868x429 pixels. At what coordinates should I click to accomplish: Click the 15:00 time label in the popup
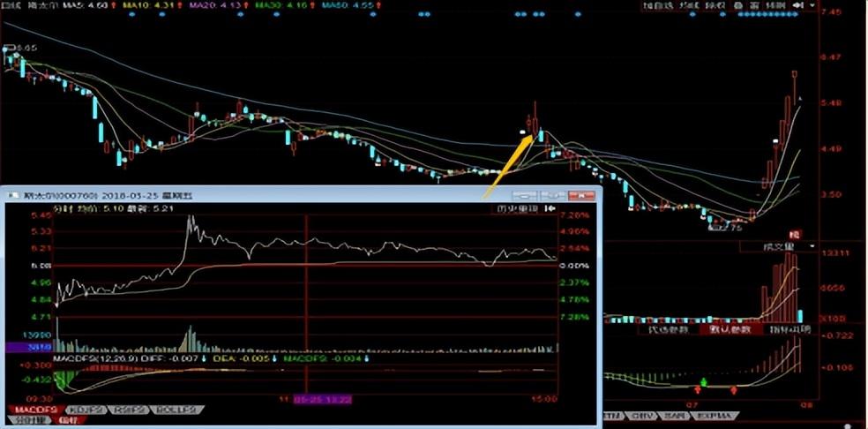coord(545,398)
